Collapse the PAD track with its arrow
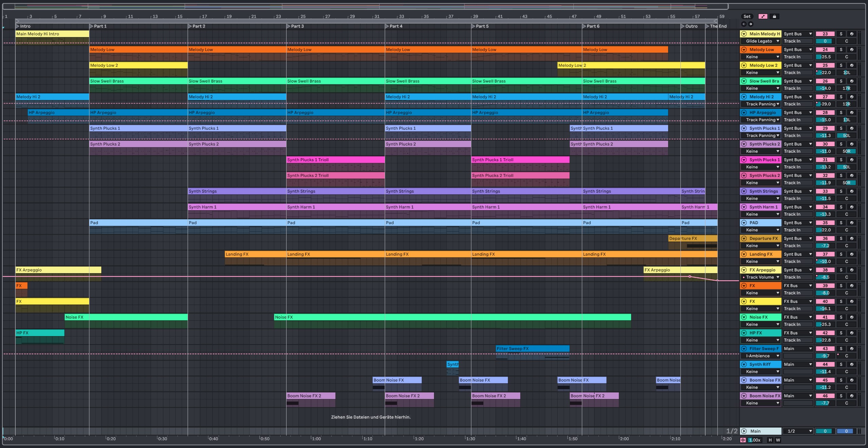This screenshot has height=448, width=868. (744, 223)
